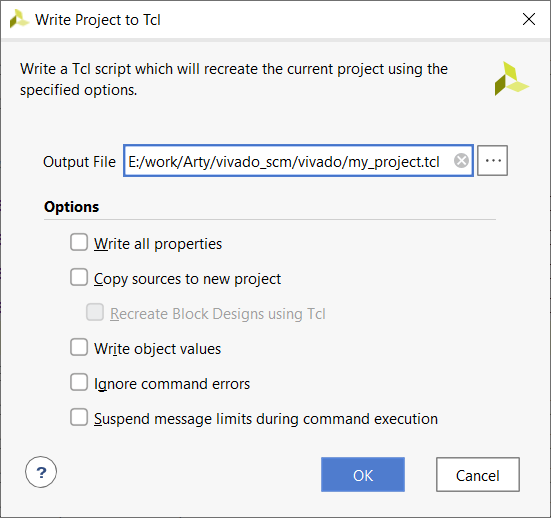Click the Tcl script description text
The height and width of the screenshot is (518, 551).
234,79
